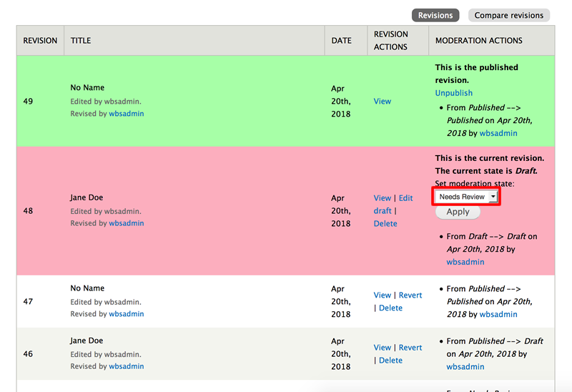Switch to the Revisions tab
The height and width of the screenshot is (392, 572).
coord(435,15)
